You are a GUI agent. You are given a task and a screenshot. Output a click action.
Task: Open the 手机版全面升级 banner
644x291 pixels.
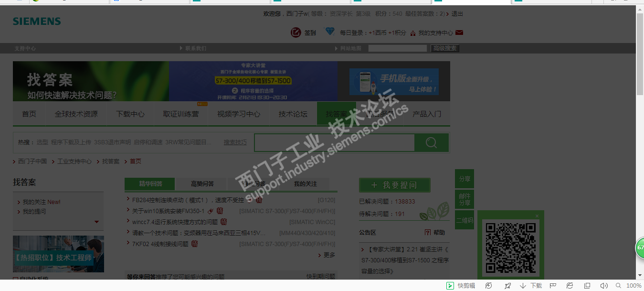coord(394,82)
